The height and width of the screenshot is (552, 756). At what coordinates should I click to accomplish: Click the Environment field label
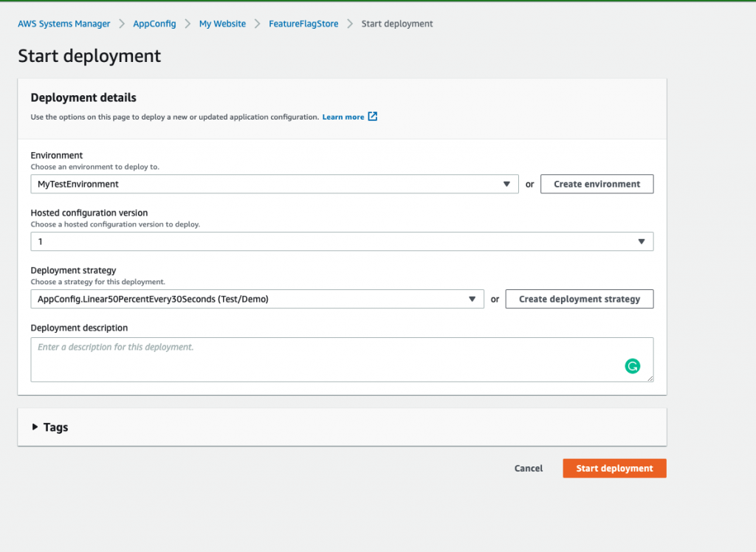(57, 155)
